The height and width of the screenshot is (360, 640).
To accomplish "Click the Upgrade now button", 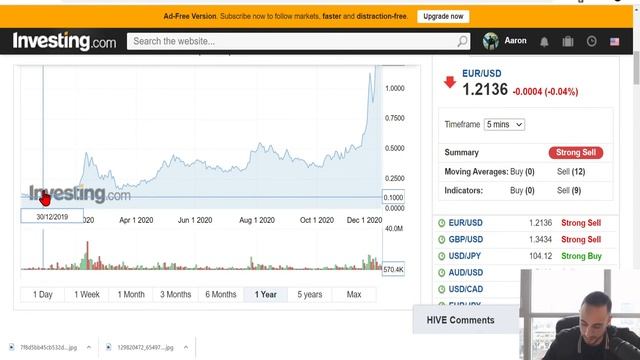I will [443, 16].
